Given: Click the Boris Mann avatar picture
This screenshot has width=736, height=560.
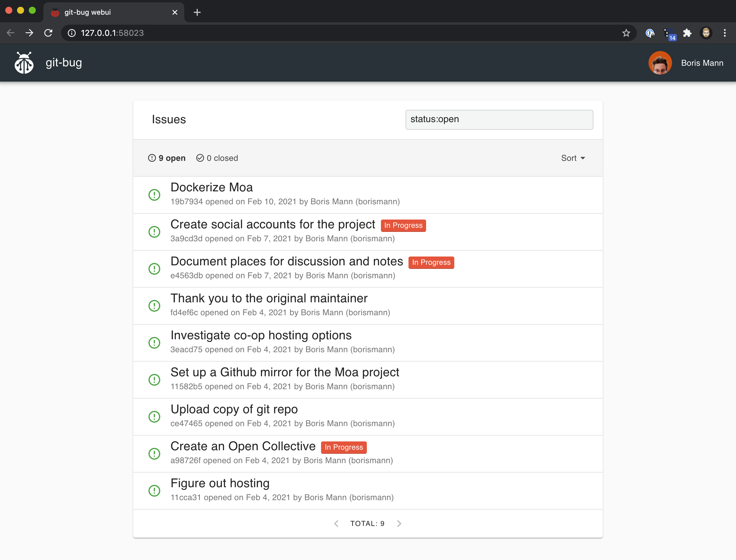Looking at the screenshot, I should click(x=660, y=63).
